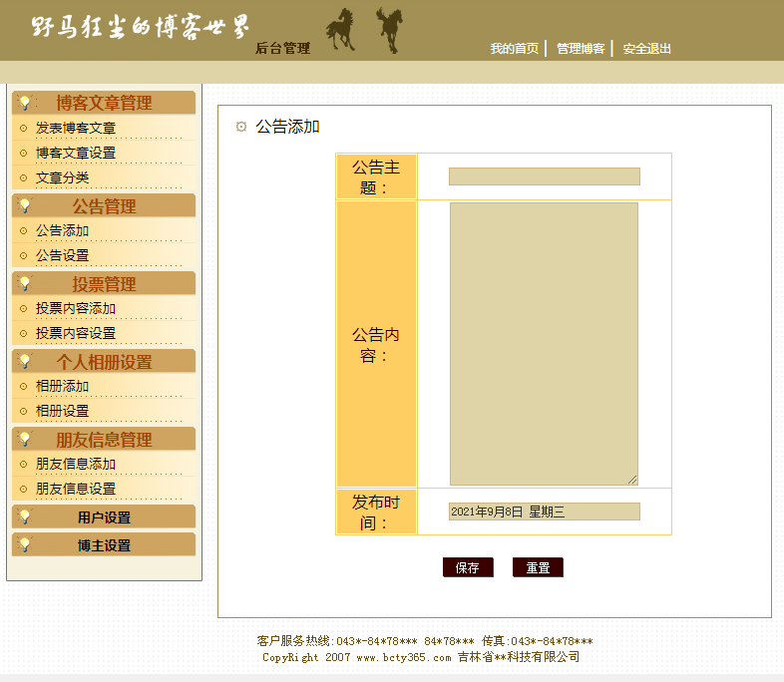
Task: Open 管理博客 in top navigation
Action: click(581, 49)
